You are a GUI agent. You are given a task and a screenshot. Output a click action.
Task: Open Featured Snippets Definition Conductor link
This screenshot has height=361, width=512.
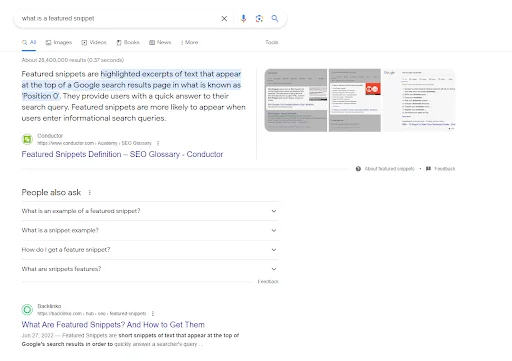point(122,154)
